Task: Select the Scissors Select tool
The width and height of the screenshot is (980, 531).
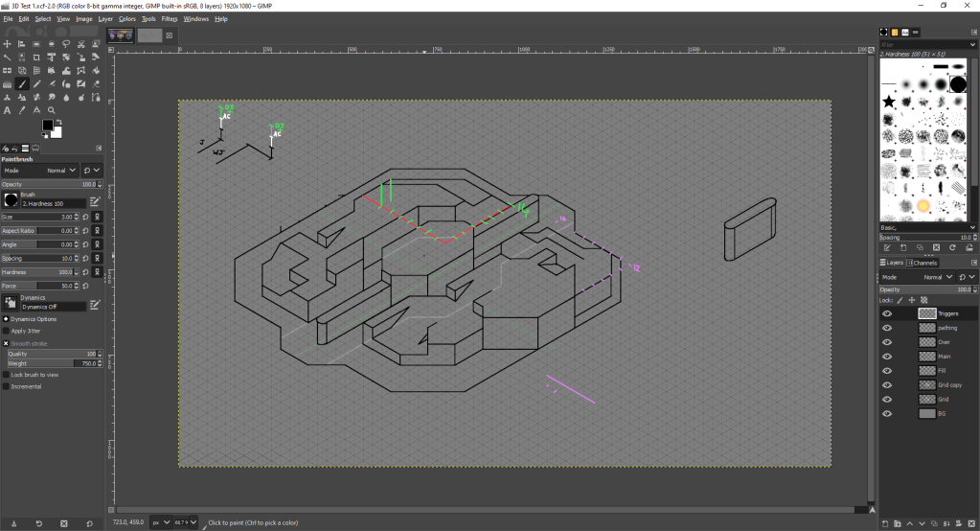Action: tap(81, 44)
